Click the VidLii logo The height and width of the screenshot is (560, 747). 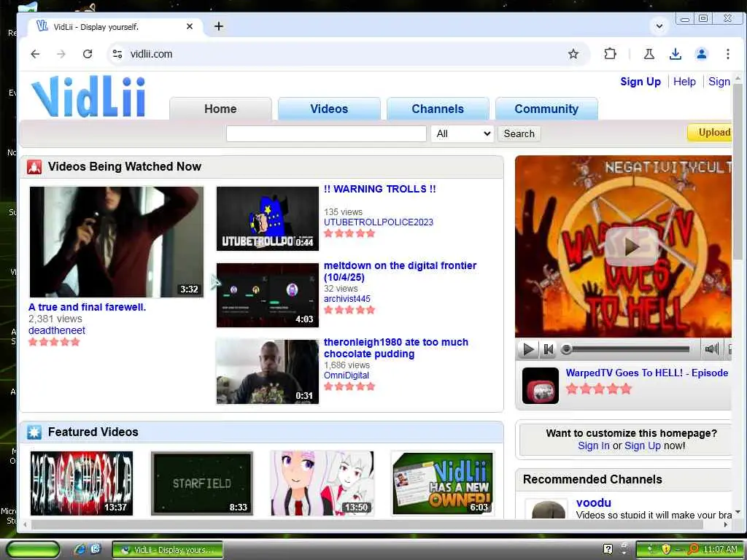point(88,96)
